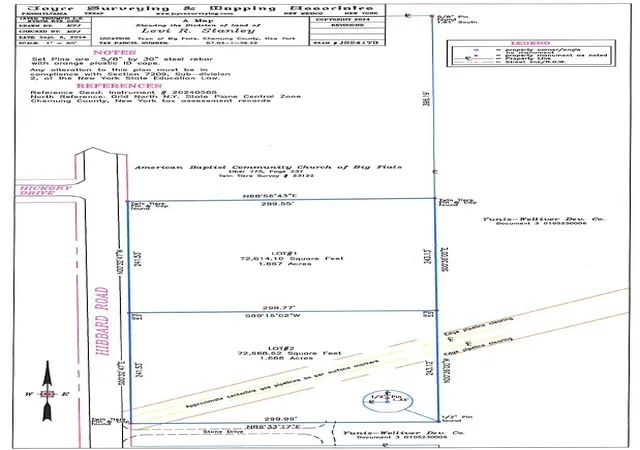Select the S89°15'02"W bearing label
The width and height of the screenshot is (640, 450).
(273, 316)
